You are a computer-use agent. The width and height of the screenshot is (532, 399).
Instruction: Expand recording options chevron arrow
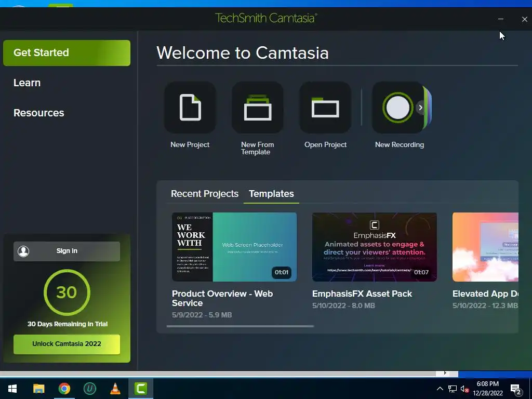(x=420, y=108)
